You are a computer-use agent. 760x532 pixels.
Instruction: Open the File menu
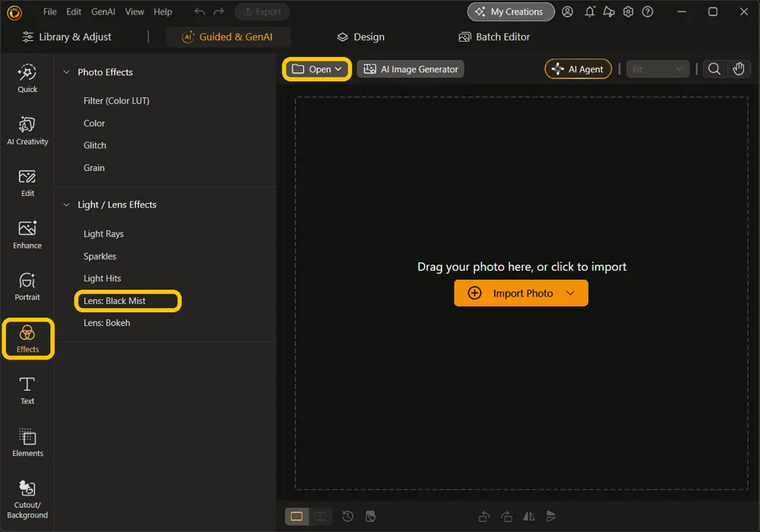(49, 11)
